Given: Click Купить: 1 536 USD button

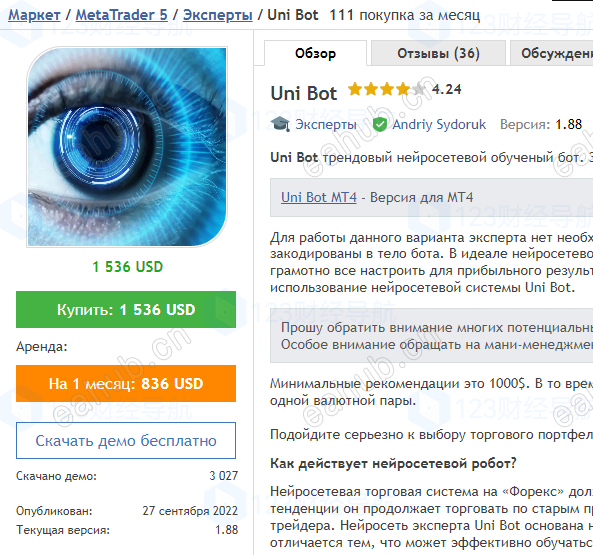Looking at the screenshot, I should (x=126, y=310).
